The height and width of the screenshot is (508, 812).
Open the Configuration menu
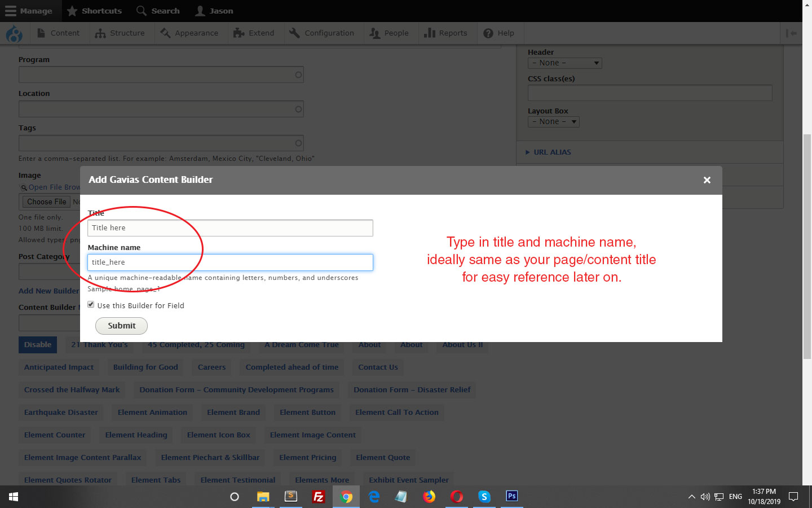(x=322, y=33)
